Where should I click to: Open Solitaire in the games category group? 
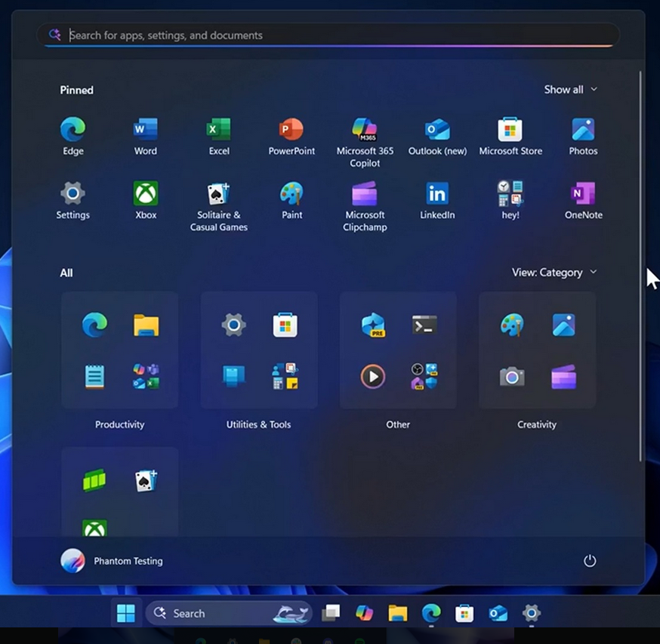click(x=146, y=481)
